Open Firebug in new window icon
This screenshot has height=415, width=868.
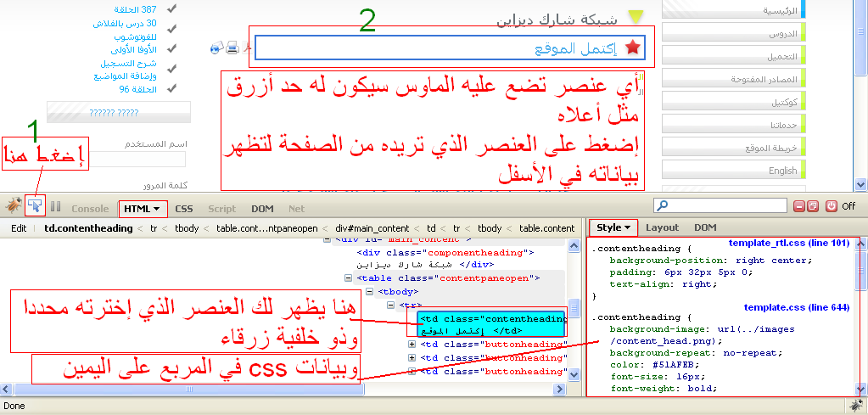pos(812,206)
